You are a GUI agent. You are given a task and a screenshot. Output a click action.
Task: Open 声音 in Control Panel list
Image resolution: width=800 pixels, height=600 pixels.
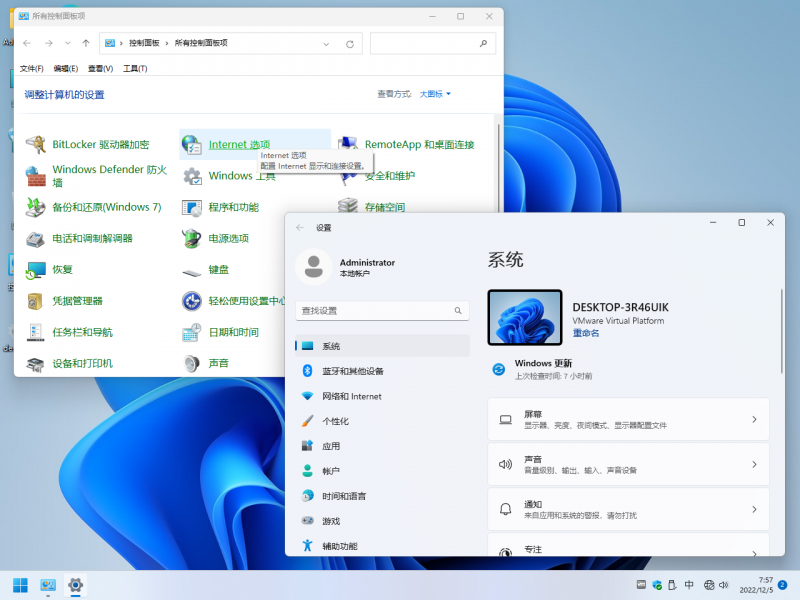(x=206, y=363)
